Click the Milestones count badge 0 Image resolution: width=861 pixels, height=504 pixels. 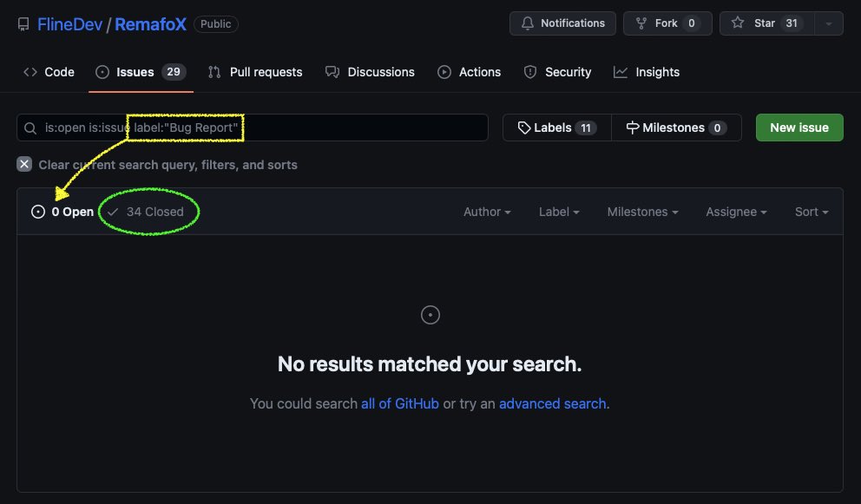click(717, 128)
